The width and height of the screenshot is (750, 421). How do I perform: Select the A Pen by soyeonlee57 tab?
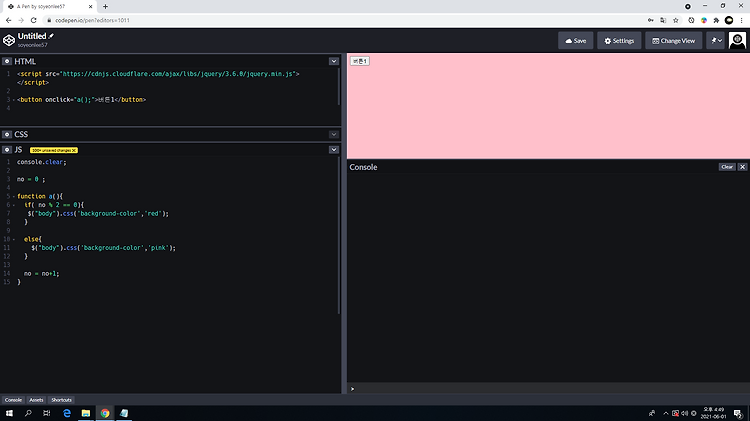(48, 7)
